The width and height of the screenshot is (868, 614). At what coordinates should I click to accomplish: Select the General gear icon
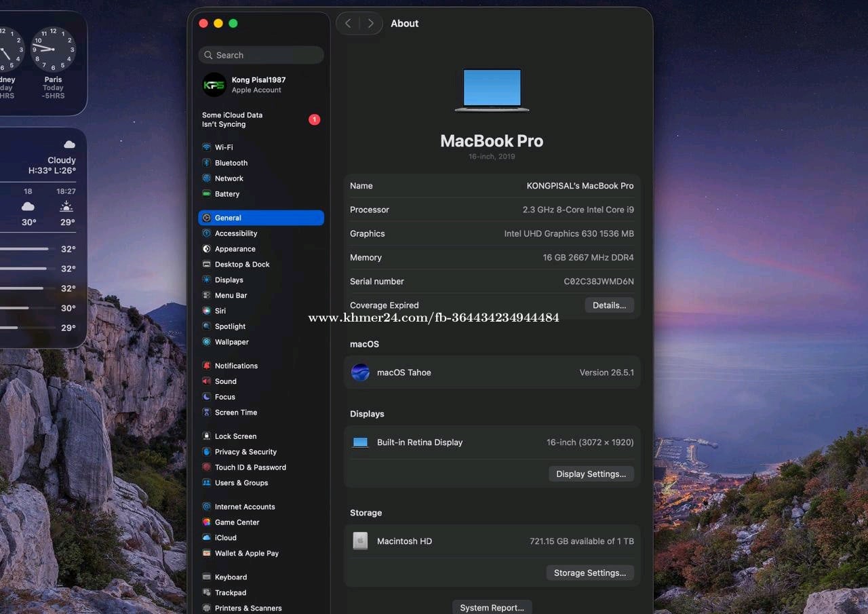click(206, 218)
